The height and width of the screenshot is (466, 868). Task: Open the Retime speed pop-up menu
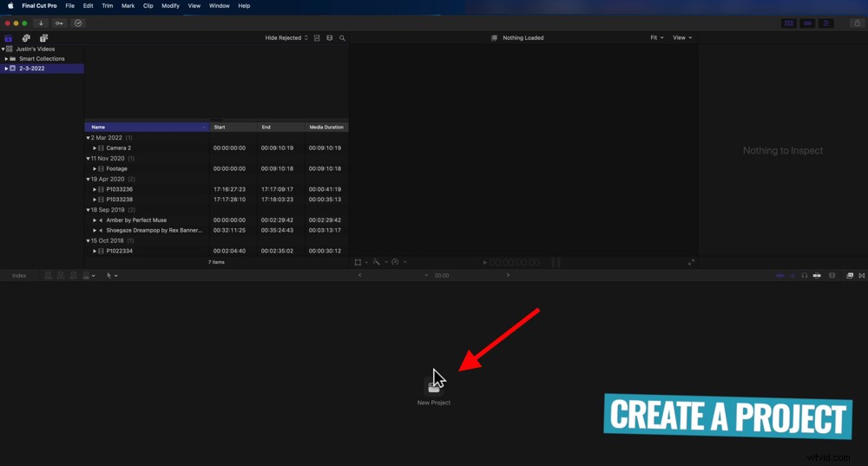click(x=398, y=262)
